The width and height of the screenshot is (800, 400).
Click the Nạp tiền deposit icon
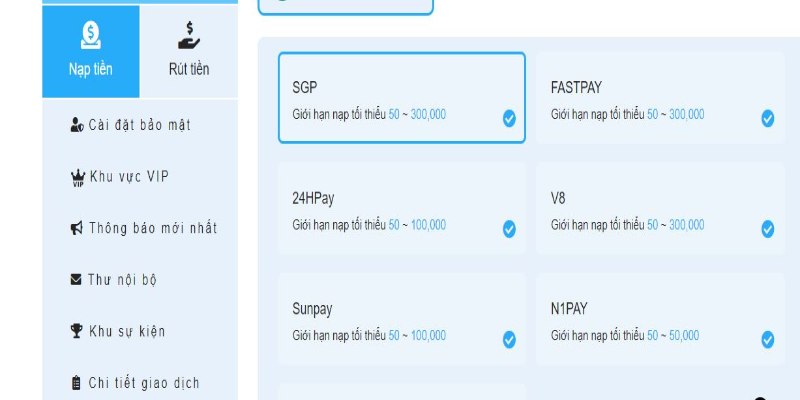(x=90, y=35)
